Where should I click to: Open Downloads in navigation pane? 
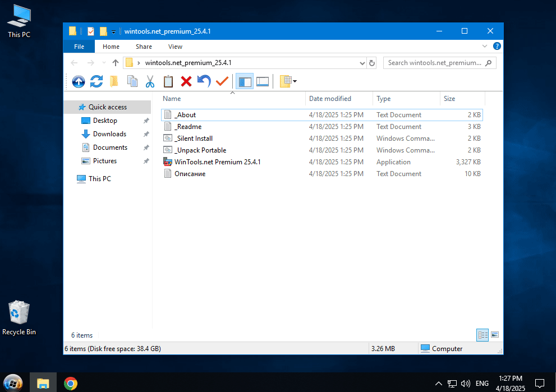[109, 134]
